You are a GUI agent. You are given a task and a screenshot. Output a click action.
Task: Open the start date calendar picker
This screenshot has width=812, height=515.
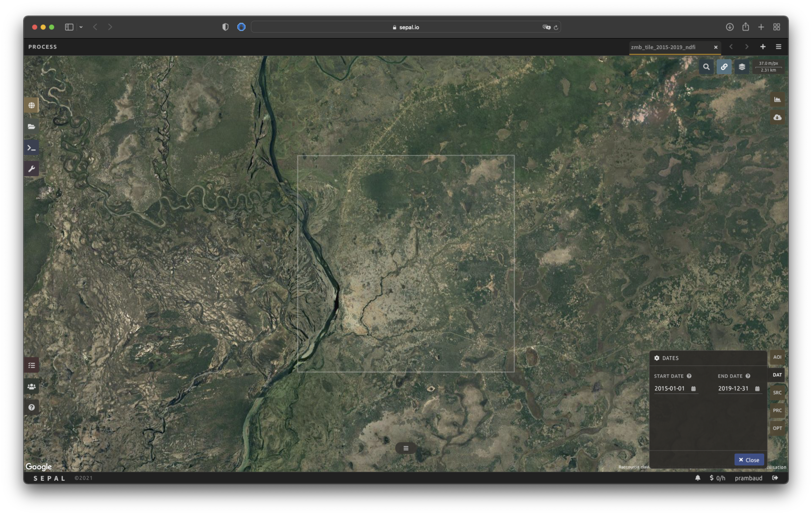tap(693, 389)
